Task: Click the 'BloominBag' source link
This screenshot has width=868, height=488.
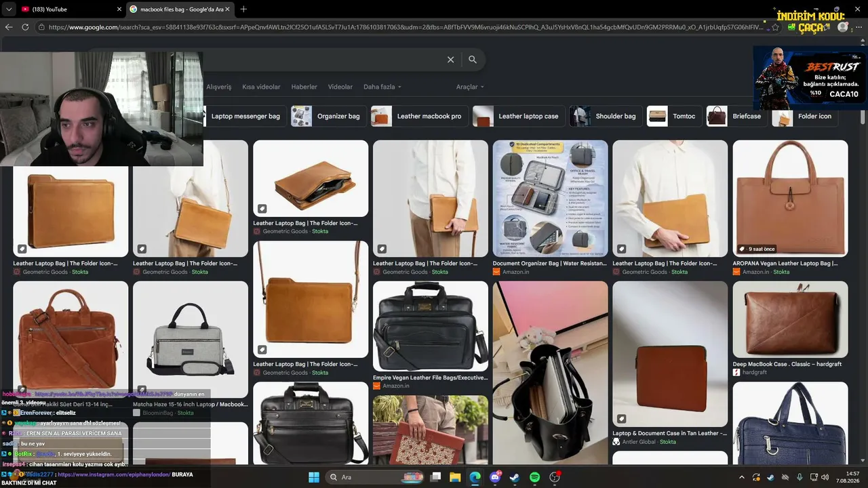Action: [x=158, y=413]
